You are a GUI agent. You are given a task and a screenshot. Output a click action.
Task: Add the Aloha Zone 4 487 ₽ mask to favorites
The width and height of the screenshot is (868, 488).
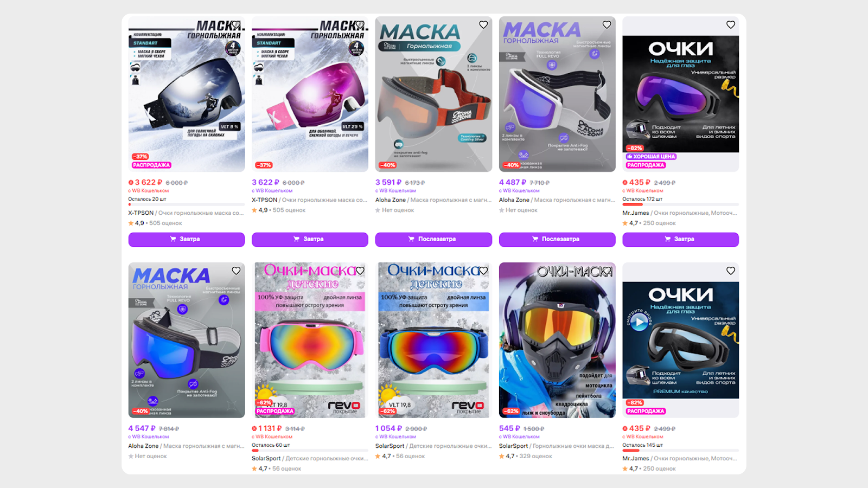point(607,24)
